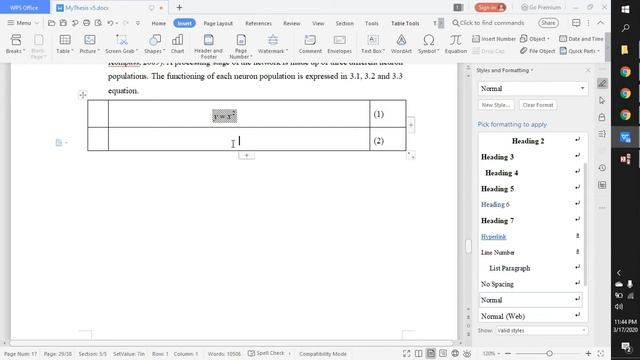Click the New Style button
640x360 pixels.
(496, 105)
